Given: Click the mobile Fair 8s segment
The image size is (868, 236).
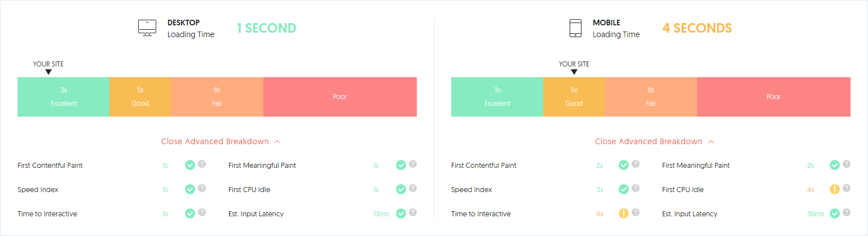Looking at the screenshot, I should click(x=650, y=97).
